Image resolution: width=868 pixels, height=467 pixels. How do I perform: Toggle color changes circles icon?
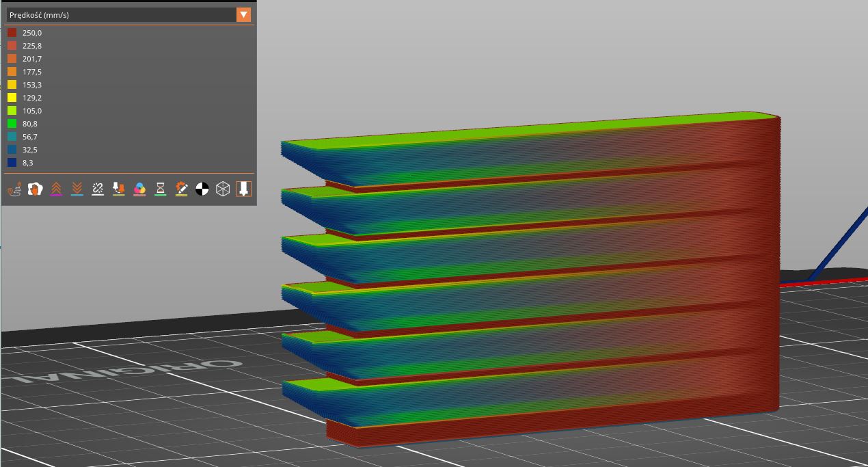tap(139, 189)
